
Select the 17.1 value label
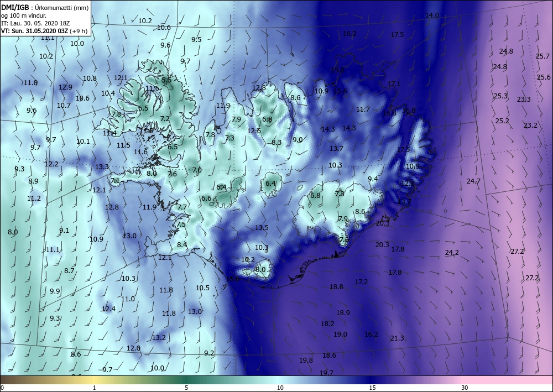(394, 84)
